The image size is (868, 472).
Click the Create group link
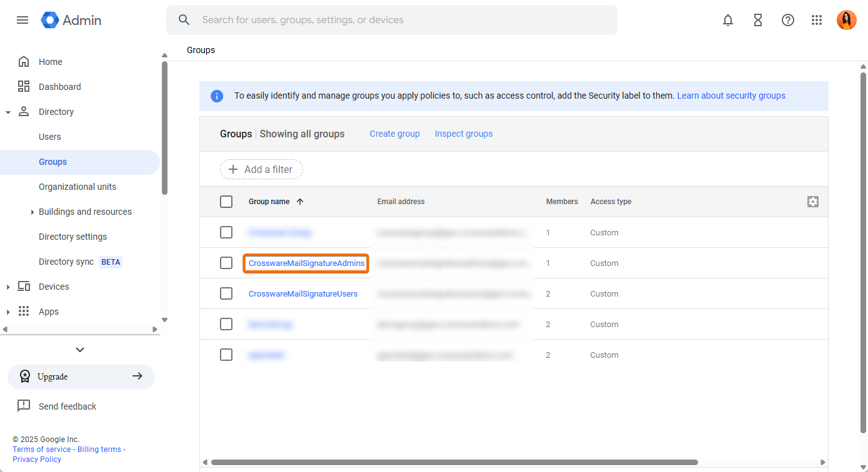[394, 134]
